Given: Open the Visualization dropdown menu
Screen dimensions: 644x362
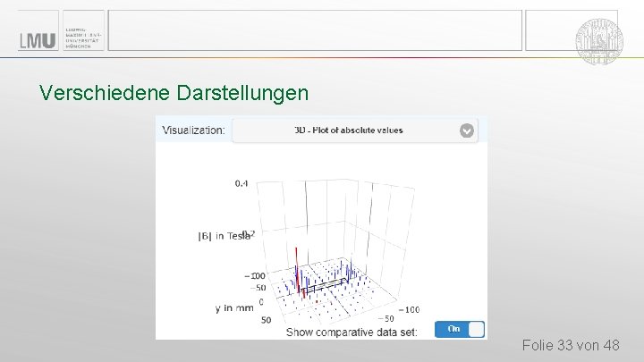Looking at the screenshot, I should 355,130.
